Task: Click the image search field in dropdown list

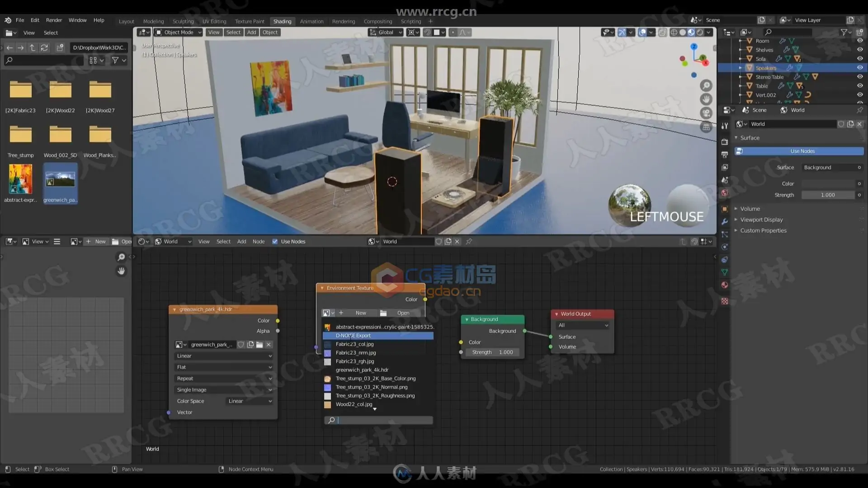Action: [x=379, y=421]
